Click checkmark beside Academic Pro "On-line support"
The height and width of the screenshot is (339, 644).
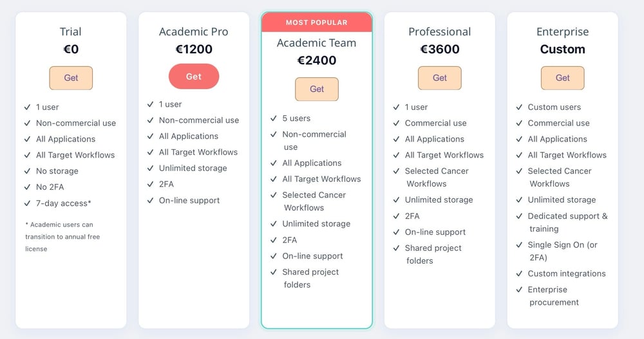pos(151,200)
